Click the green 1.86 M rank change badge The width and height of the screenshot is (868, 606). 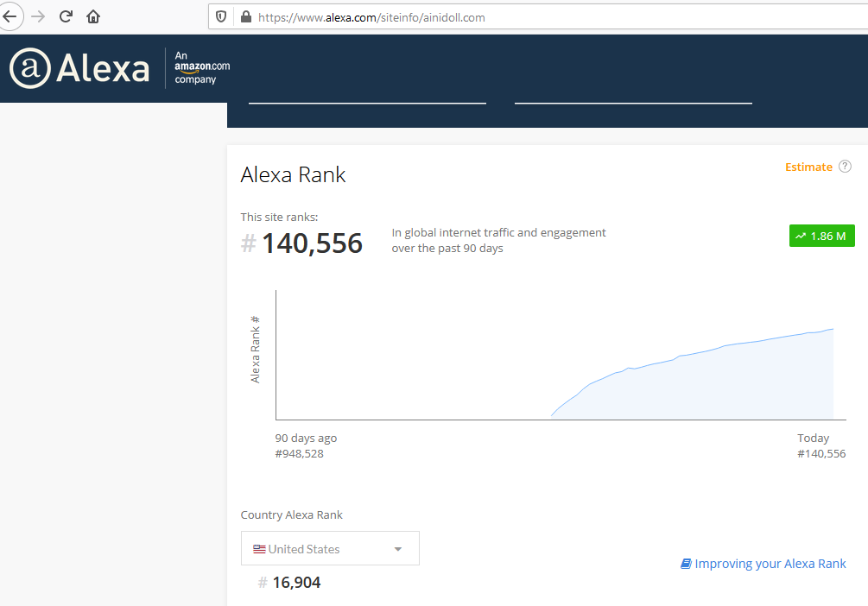pos(821,236)
